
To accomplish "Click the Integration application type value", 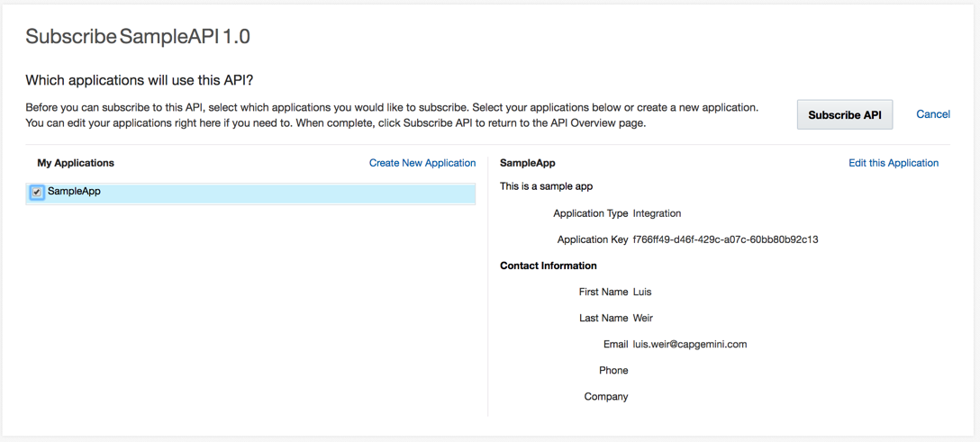I will [657, 213].
